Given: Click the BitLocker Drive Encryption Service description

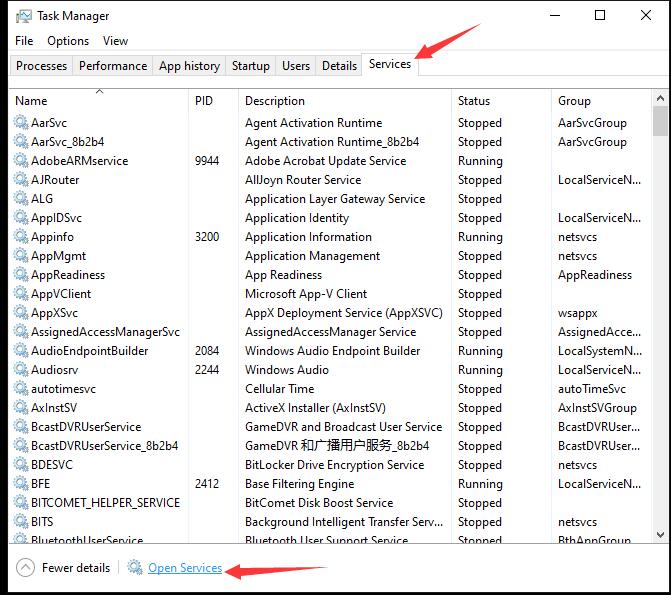Looking at the screenshot, I should point(335,465).
